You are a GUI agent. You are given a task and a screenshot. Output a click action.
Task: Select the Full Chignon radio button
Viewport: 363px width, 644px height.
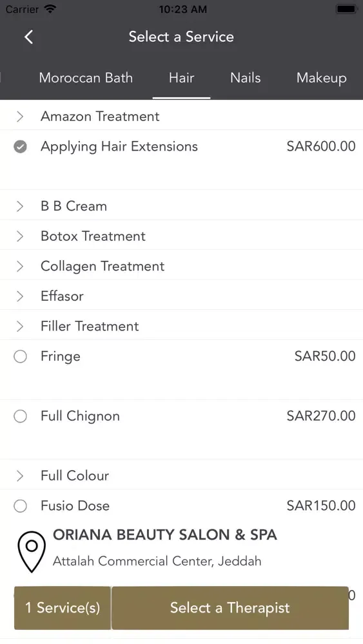[x=20, y=417]
